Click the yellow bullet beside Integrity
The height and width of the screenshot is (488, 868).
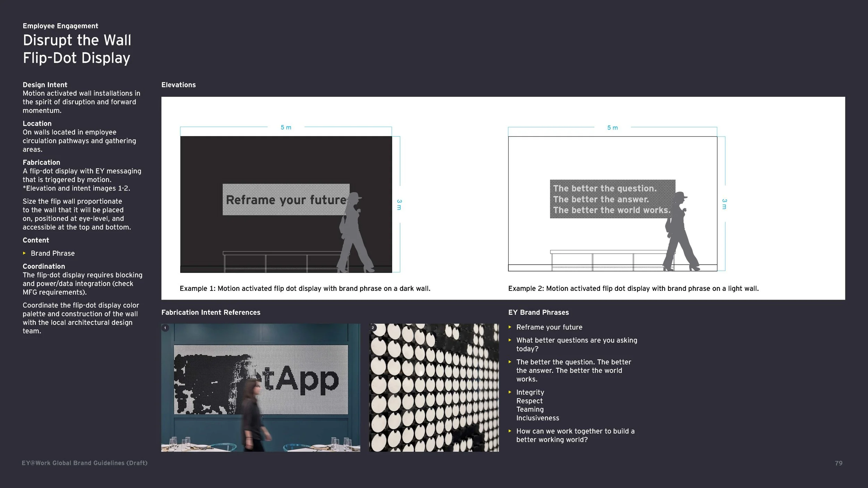coord(510,392)
